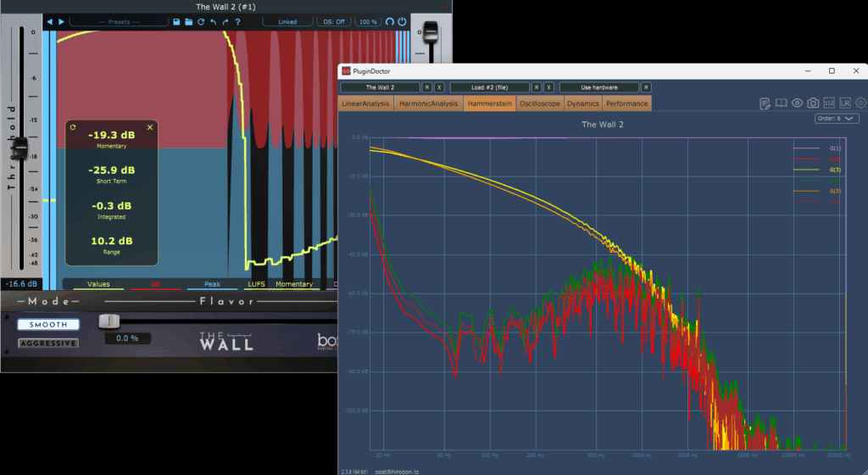
Task: Open the notes editor icon in PluginDoctor
Action: [x=765, y=103]
